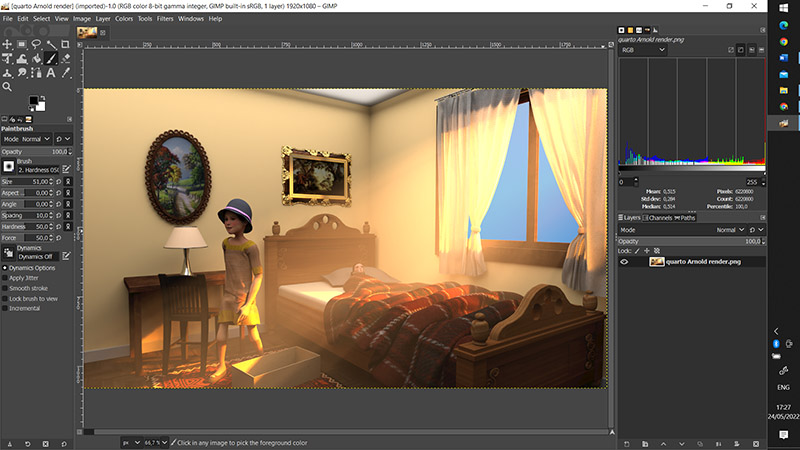800x450 pixels.
Task: Select the Rectangle Select tool
Action: pyautogui.click(x=22, y=44)
